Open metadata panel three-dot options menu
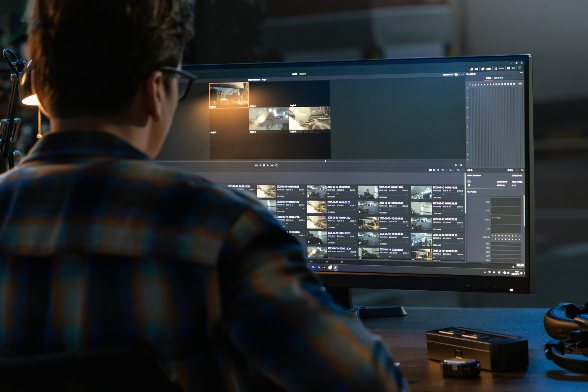 click(517, 170)
